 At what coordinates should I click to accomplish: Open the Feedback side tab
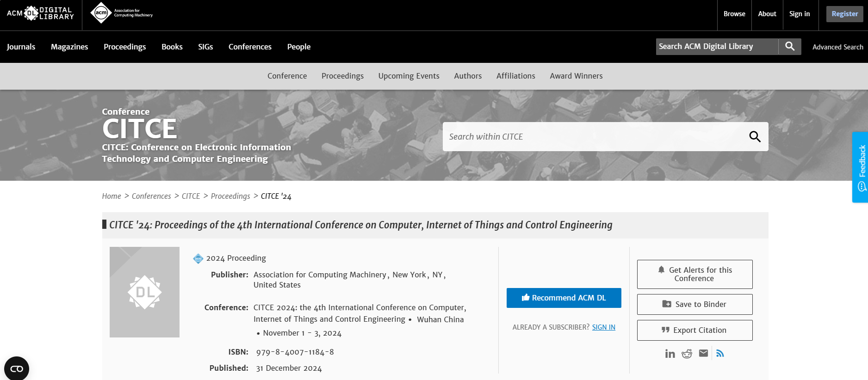click(x=860, y=167)
